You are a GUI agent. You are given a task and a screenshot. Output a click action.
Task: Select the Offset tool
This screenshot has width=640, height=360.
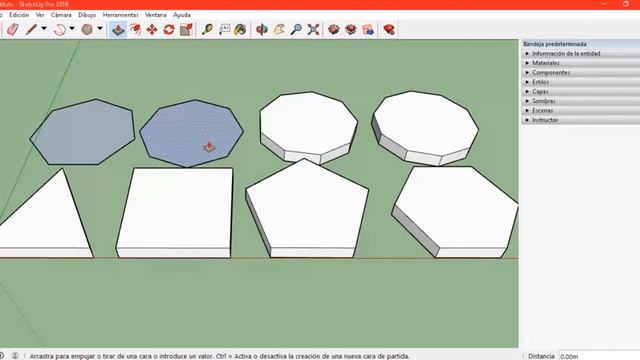click(x=135, y=29)
